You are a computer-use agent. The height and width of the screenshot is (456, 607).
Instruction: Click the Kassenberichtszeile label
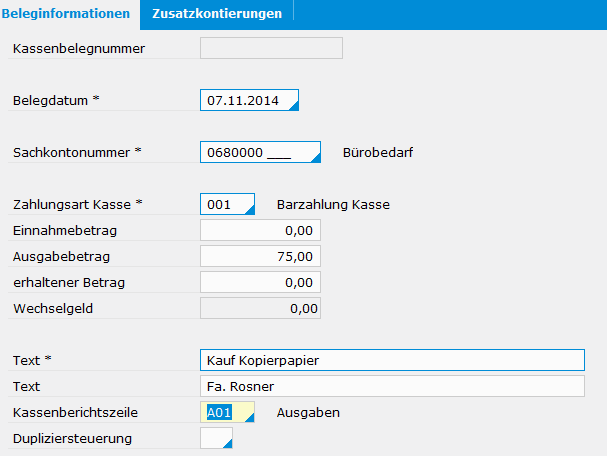pyautogui.click(x=75, y=413)
